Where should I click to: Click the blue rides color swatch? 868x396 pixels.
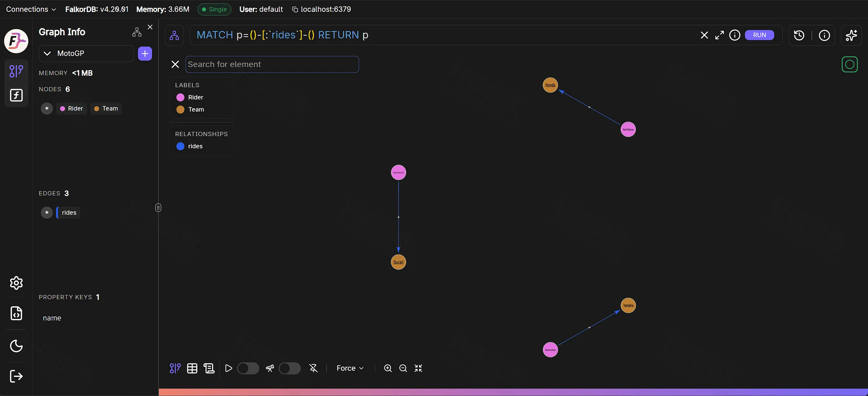pos(180,146)
